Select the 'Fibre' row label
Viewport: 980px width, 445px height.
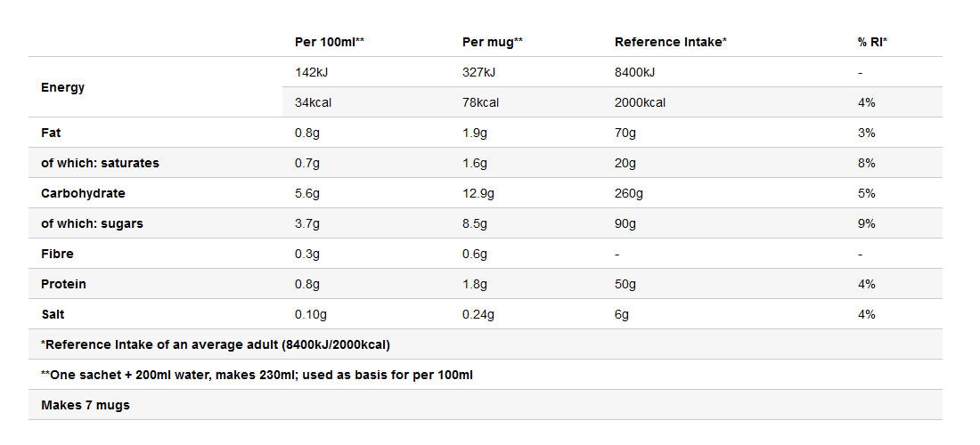pos(57,254)
